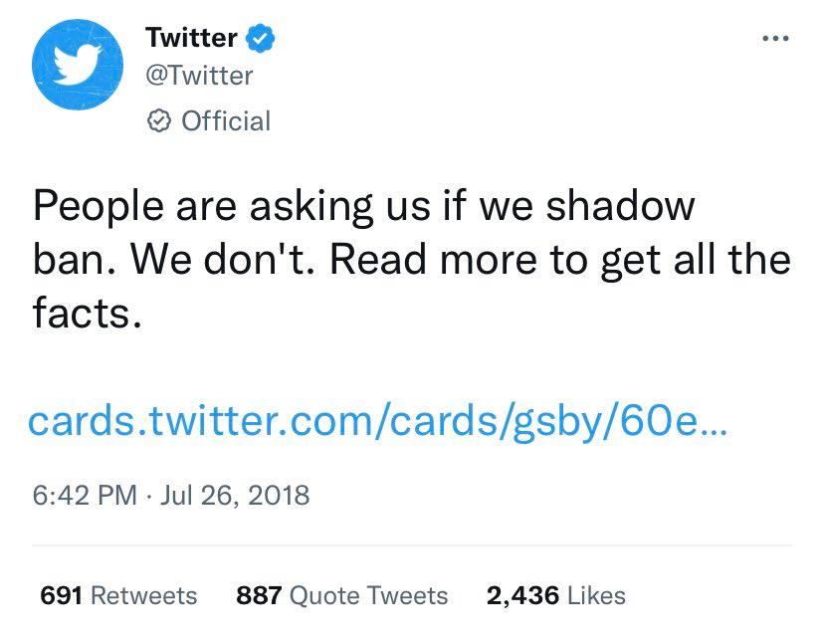Open the three-dot more options menu

click(775, 38)
